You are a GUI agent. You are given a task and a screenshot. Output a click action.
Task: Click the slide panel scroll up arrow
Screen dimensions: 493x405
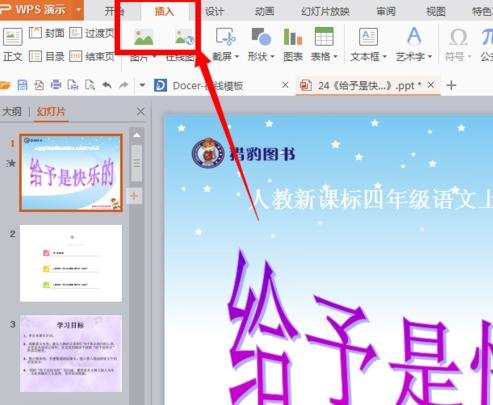click(137, 135)
